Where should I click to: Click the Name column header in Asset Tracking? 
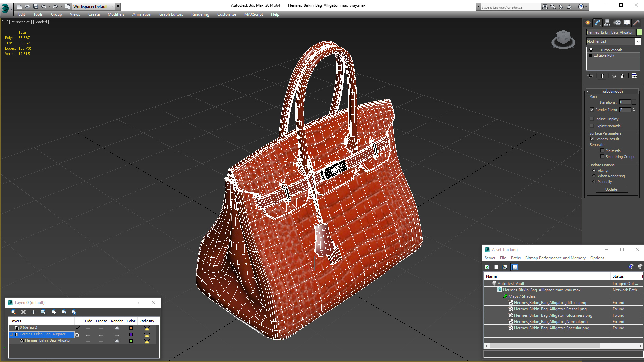(x=547, y=276)
